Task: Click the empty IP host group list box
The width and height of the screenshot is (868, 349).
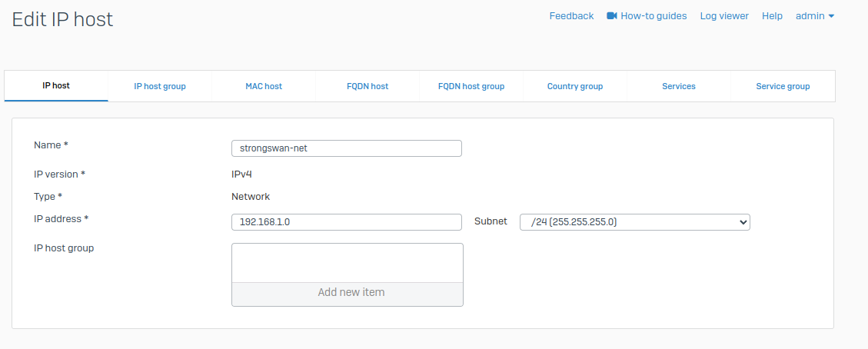Action: [347, 263]
